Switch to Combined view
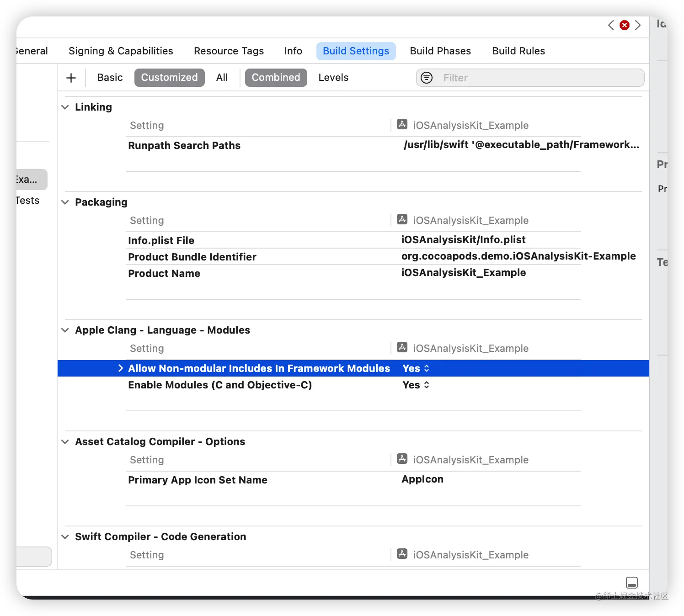 (276, 78)
